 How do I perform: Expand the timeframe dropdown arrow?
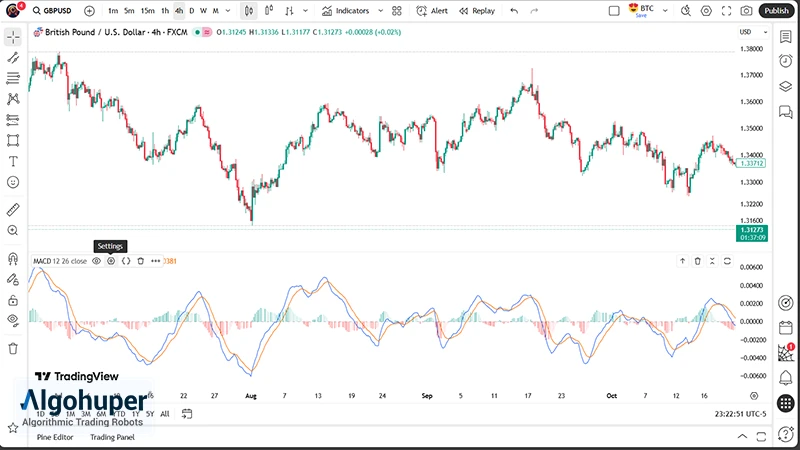[x=229, y=11]
